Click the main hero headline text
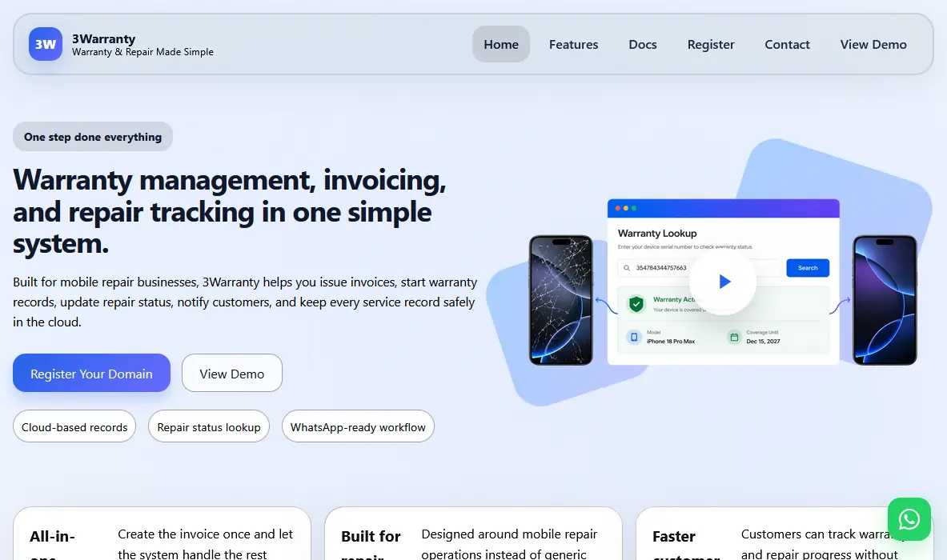This screenshot has width=947, height=560. click(230, 212)
